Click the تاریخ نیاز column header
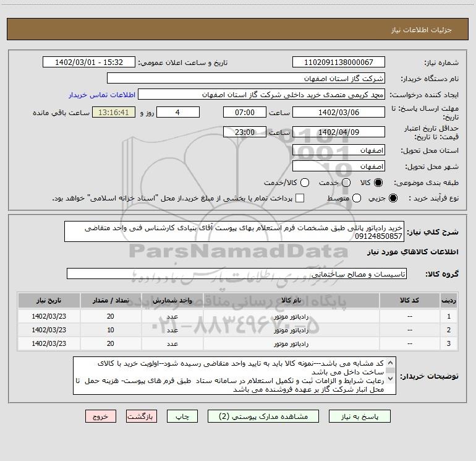 [x=49, y=301]
